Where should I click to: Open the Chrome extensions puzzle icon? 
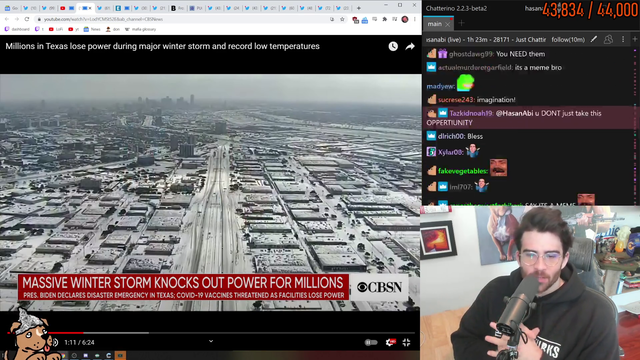384,19
